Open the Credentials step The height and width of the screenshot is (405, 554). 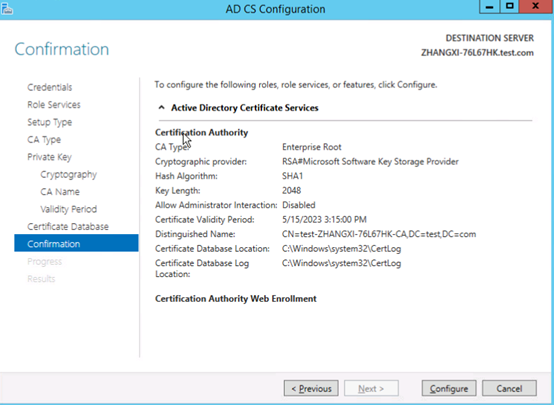pos(49,87)
